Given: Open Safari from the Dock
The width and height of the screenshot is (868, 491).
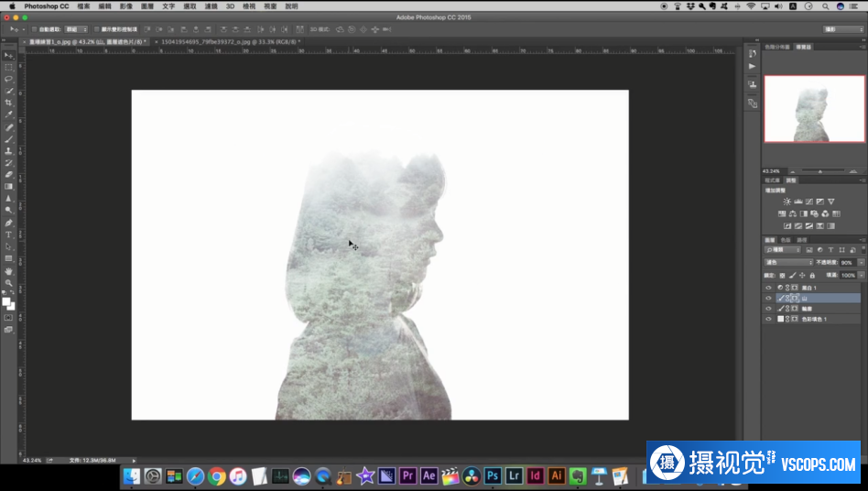Looking at the screenshot, I should (x=195, y=476).
